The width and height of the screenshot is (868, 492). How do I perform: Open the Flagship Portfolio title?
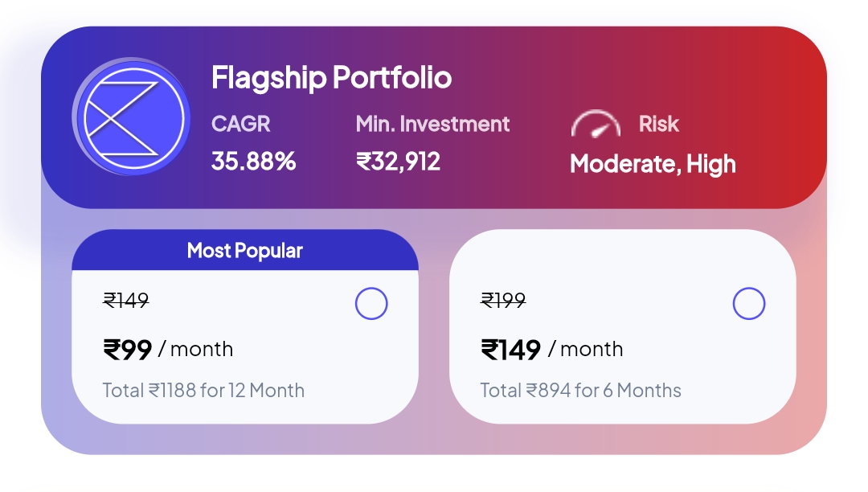[331, 78]
